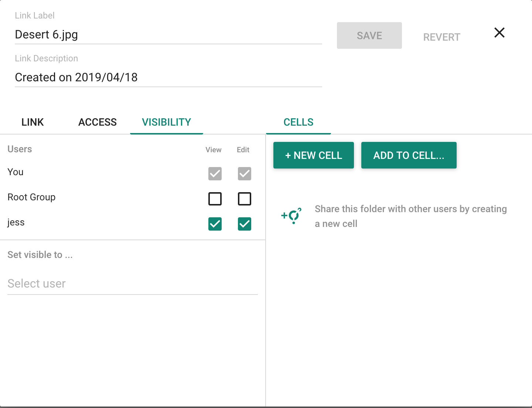The image size is (532, 408).
Task: Uncheck View permission for jess
Action: (x=215, y=224)
